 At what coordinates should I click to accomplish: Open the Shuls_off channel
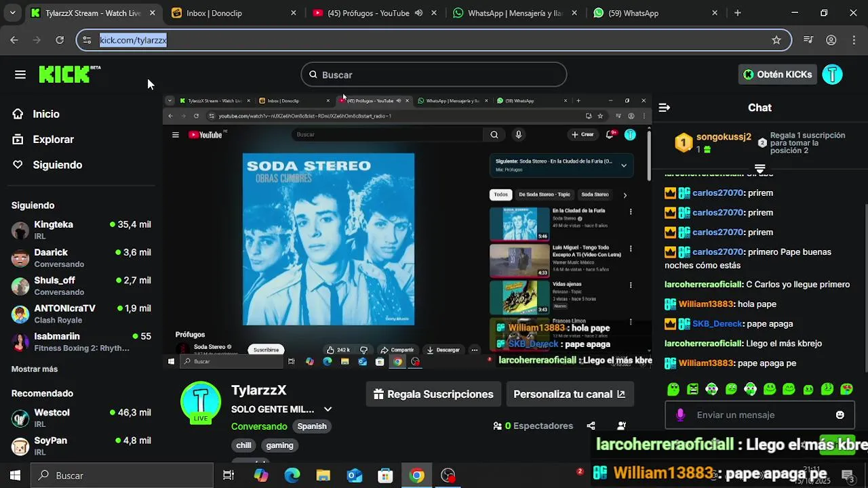tap(81, 285)
